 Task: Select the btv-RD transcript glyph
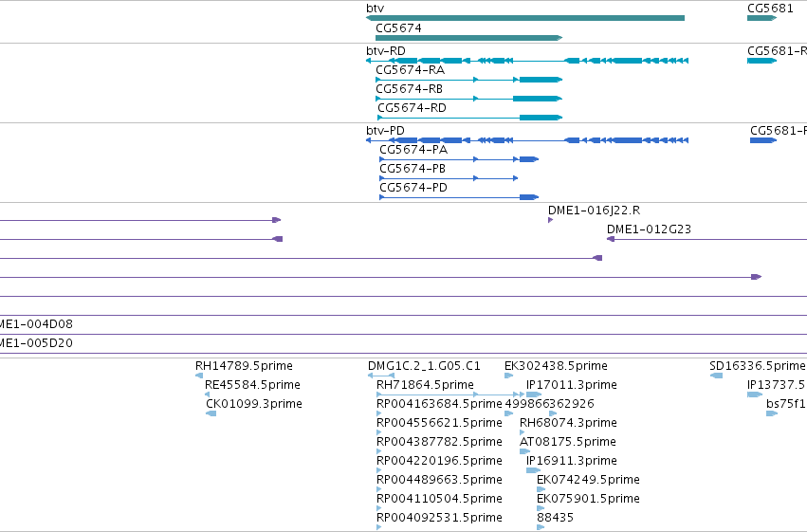click(x=527, y=61)
